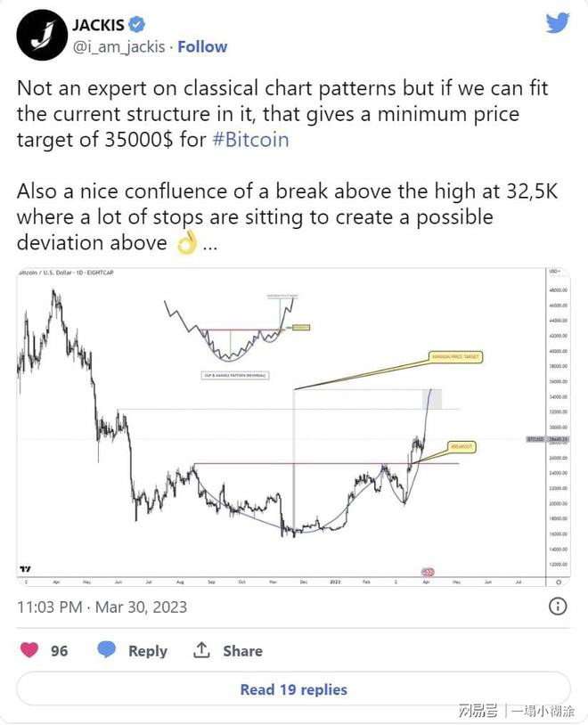
Task: Click the #Bitcoin hashtag link
Action: (x=252, y=140)
